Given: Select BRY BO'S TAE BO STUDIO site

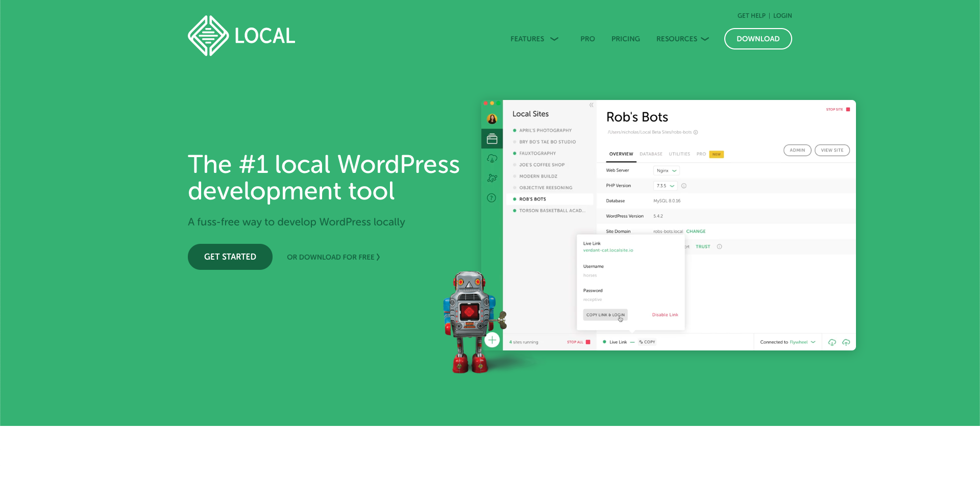Looking at the screenshot, I should tap(547, 142).
